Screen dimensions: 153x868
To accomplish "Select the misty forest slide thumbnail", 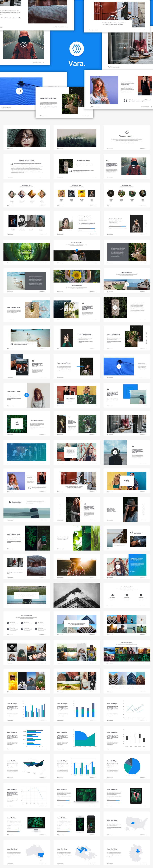I will tap(77, 138).
